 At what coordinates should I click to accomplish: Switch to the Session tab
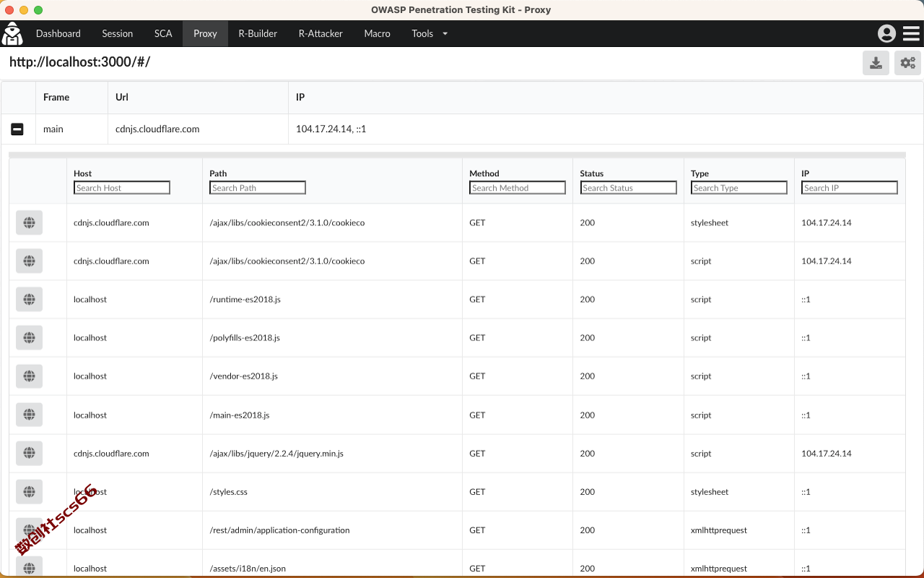pyautogui.click(x=118, y=33)
